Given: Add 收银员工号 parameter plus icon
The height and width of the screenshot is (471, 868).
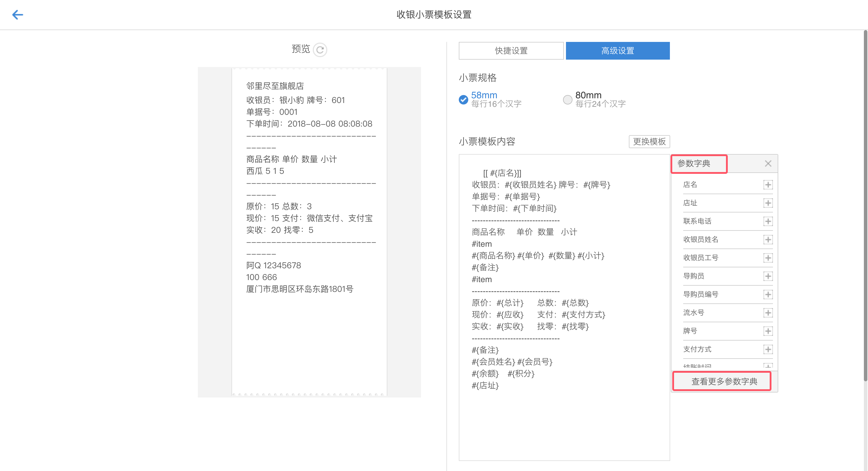Looking at the screenshot, I should tap(768, 258).
